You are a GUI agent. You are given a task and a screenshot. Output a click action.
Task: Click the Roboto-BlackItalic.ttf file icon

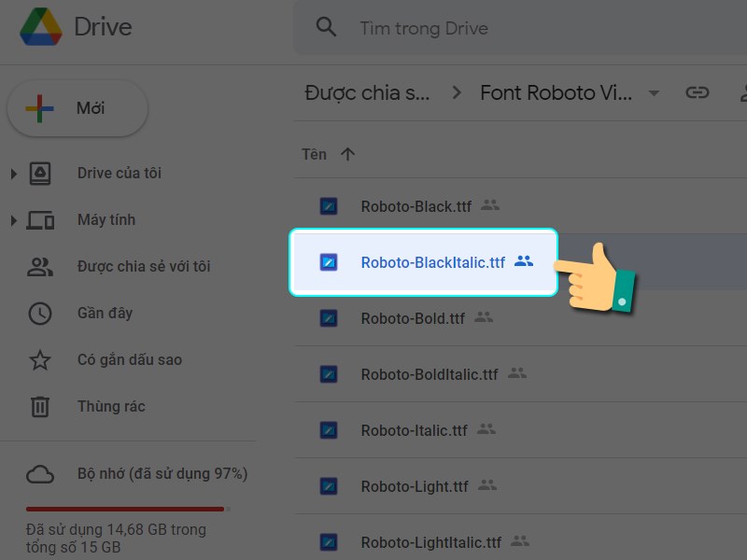pyautogui.click(x=329, y=262)
